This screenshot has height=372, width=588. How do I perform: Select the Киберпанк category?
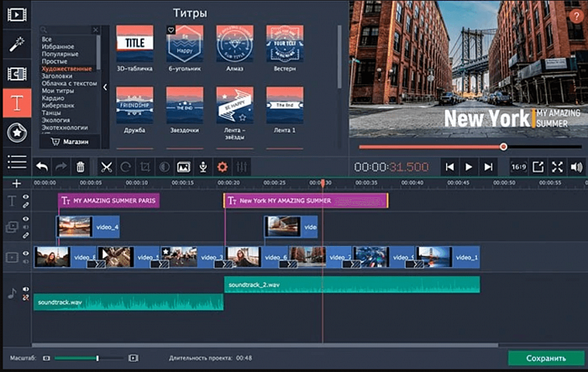(58, 105)
